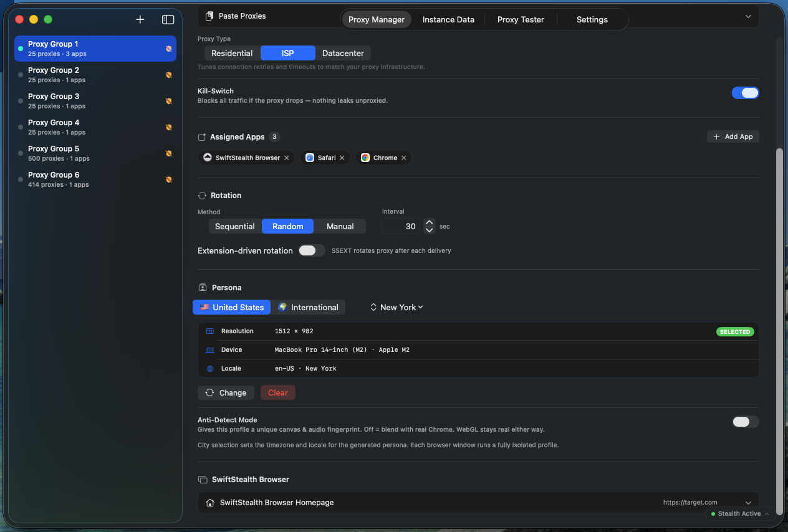This screenshot has width=788, height=532.
Task: Click the Device laptop icon
Action: [209, 350]
